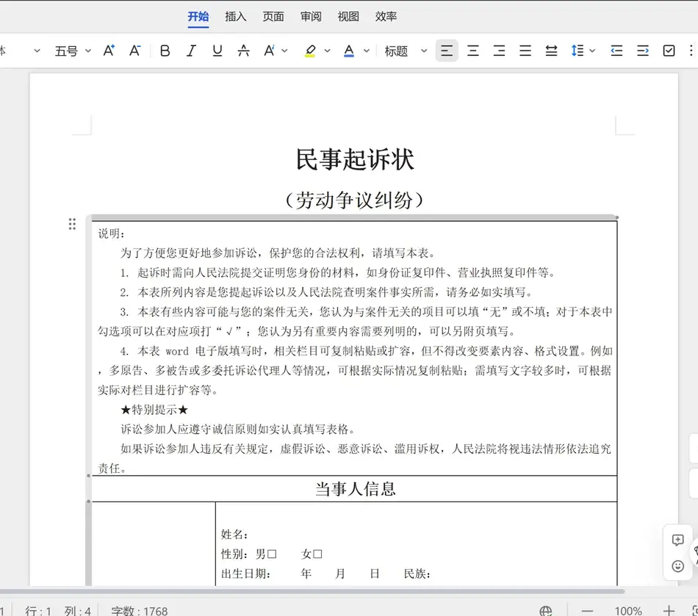Expand the 标题 style dropdown
The width and height of the screenshot is (698, 616).
pos(424,51)
